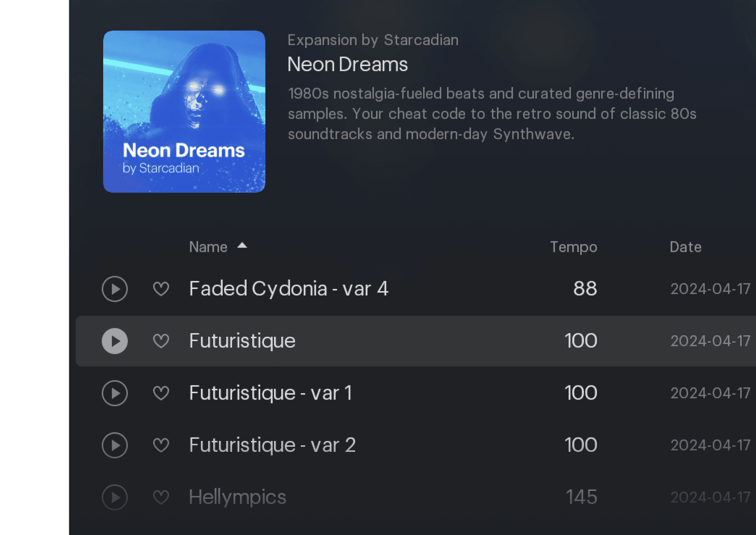Screen dimensions: 756x535
Task: Click the Neon Dreams expansion title
Action: click(x=347, y=65)
